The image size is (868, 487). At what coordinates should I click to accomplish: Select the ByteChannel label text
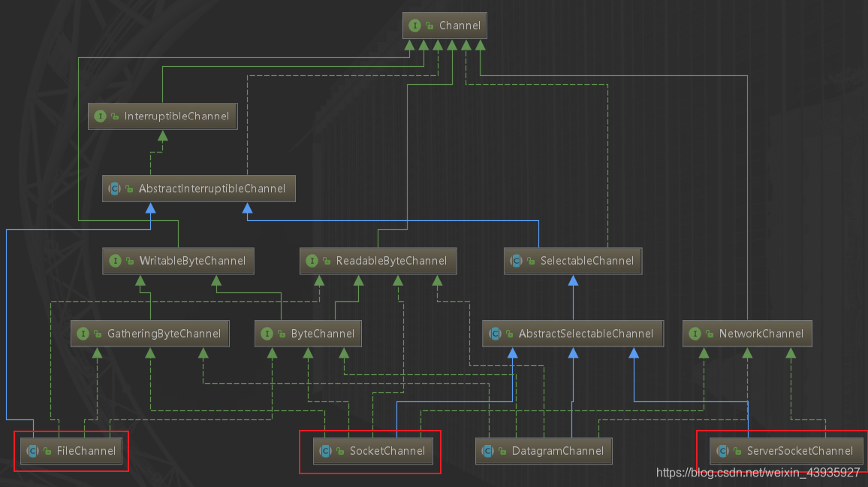pyautogui.click(x=322, y=334)
